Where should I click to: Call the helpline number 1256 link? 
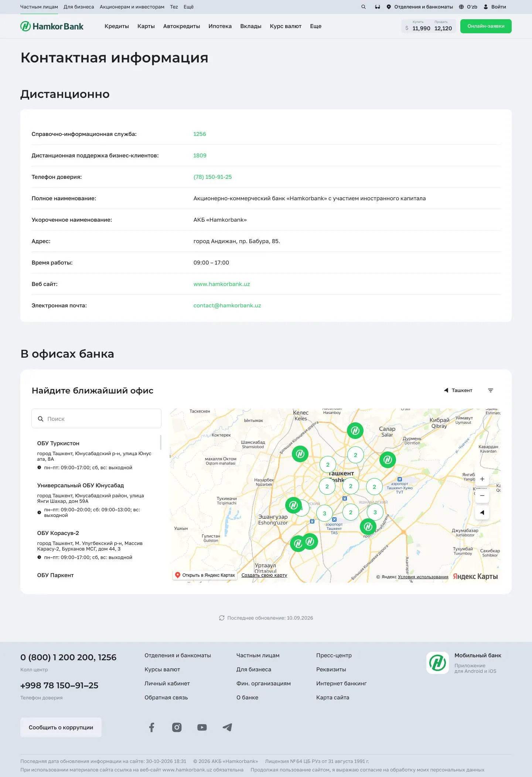[199, 134]
